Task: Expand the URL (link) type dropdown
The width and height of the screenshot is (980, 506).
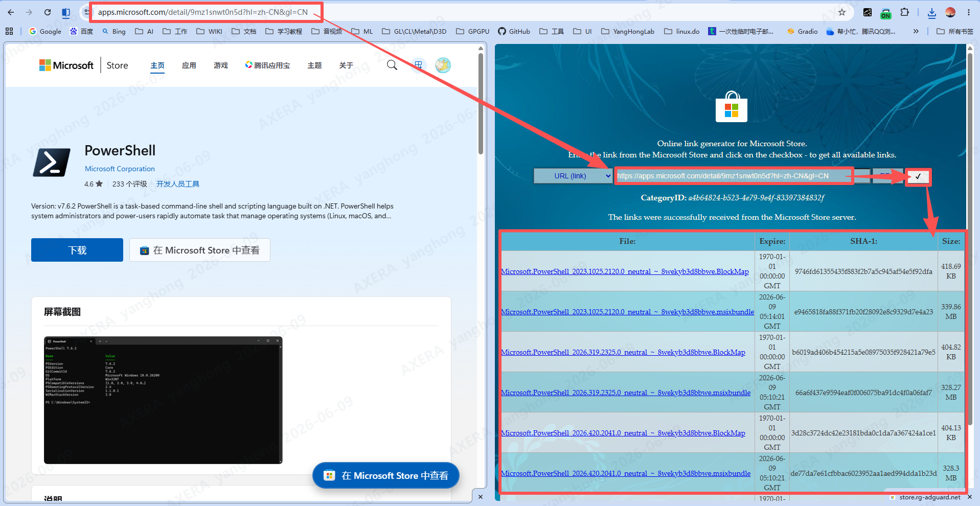Action: coord(573,176)
